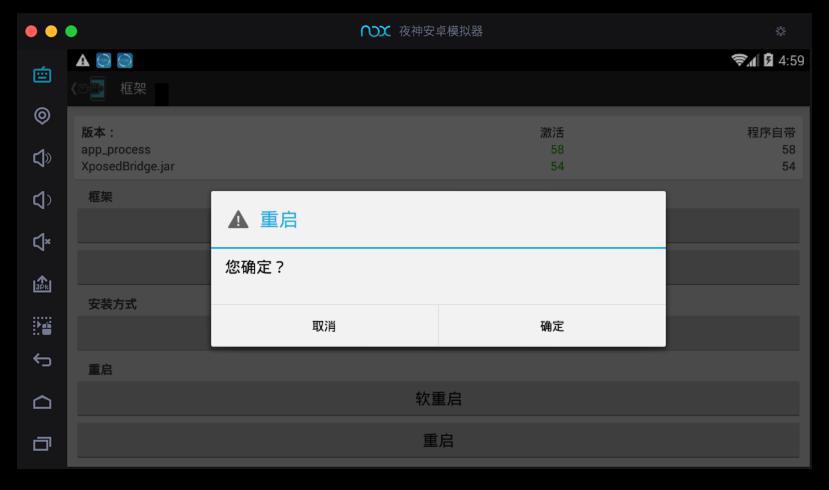Open Nox settings with the gear icon

780,31
